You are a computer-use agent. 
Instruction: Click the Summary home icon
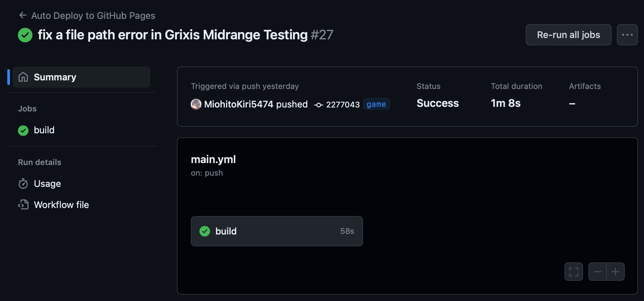23,77
